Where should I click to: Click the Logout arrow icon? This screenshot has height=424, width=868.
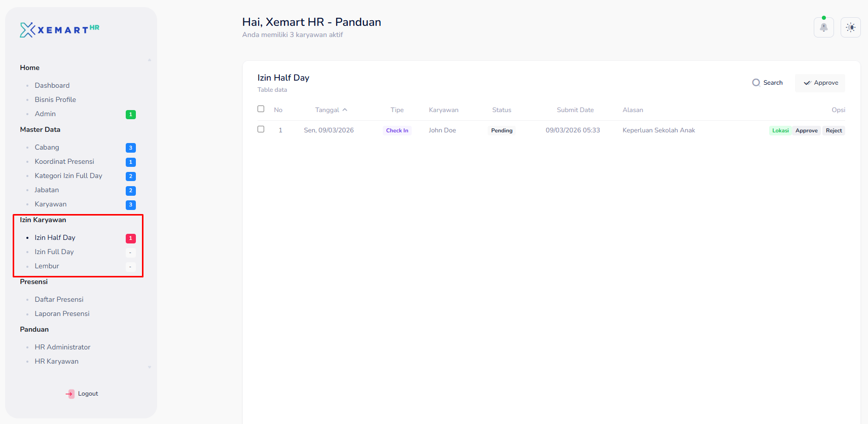(x=70, y=394)
